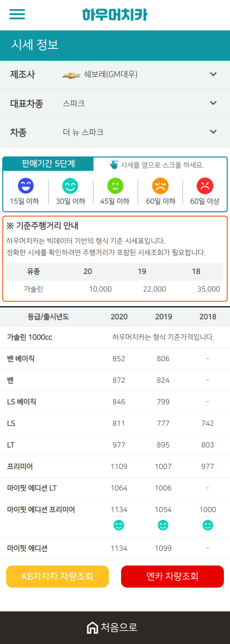Click the 엔카 차량조회 button

coord(172,576)
